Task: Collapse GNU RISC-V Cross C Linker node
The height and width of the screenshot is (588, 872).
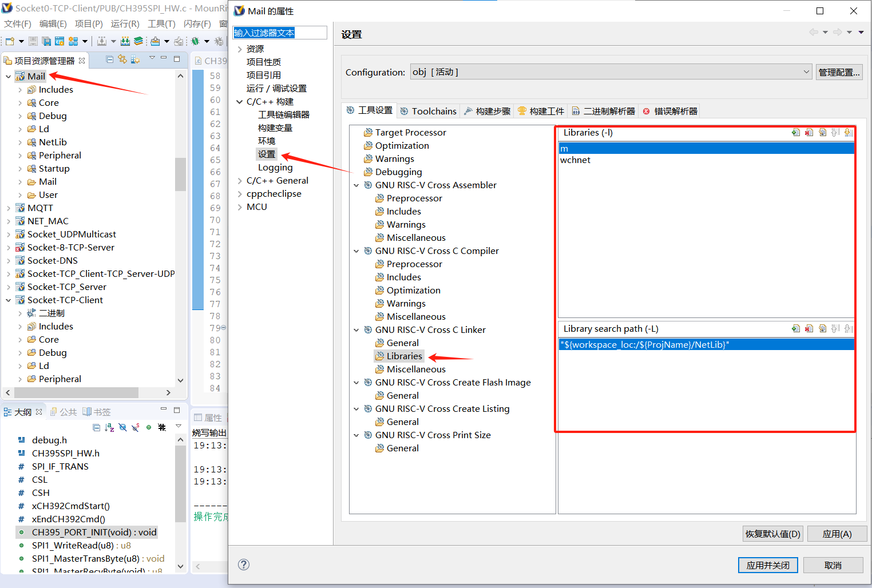Action: [x=356, y=330]
